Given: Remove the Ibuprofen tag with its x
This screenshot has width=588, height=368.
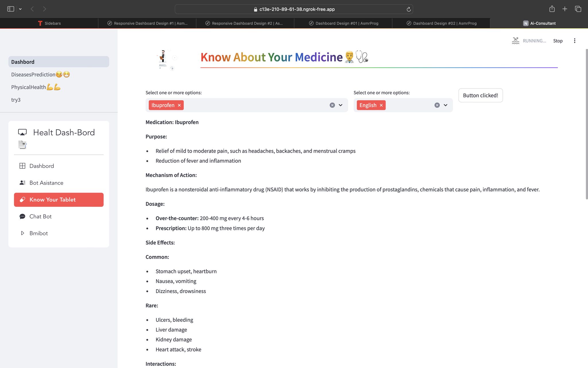Looking at the screenshot, I should pos(179,105).
